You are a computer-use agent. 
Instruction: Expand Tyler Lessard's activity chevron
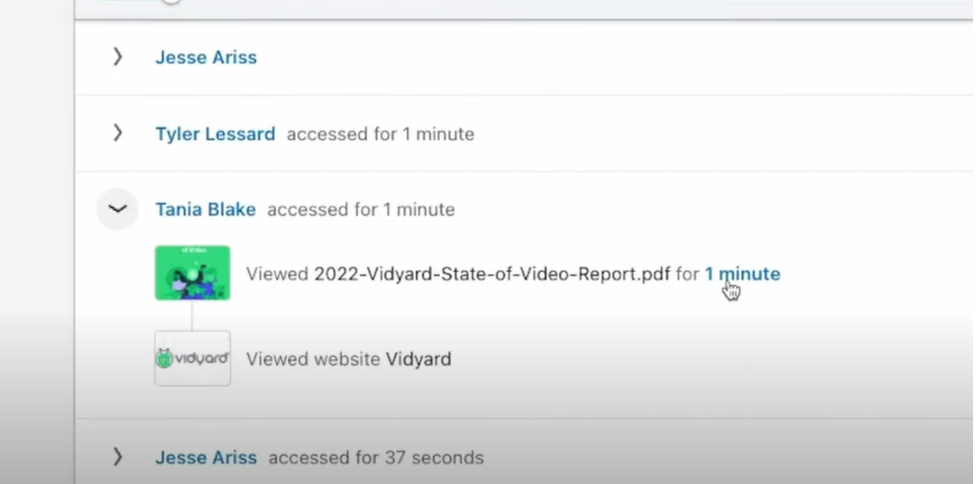coord(117,133)
